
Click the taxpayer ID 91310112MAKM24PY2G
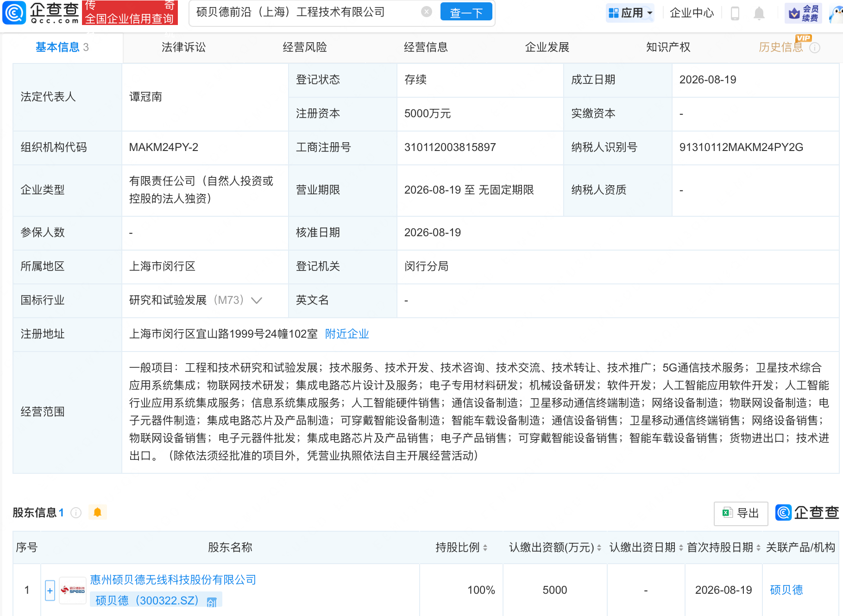point(741,147)
